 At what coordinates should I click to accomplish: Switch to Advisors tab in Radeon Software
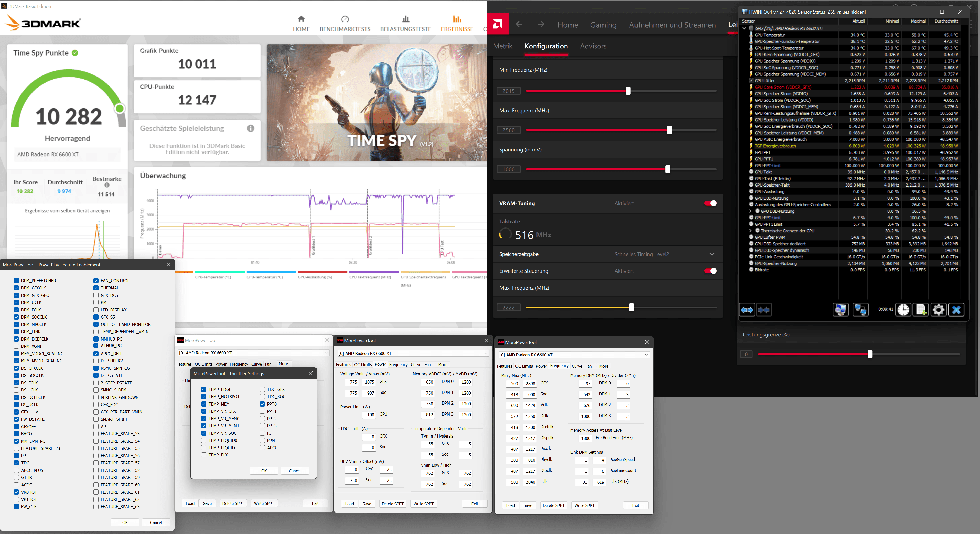593,46
